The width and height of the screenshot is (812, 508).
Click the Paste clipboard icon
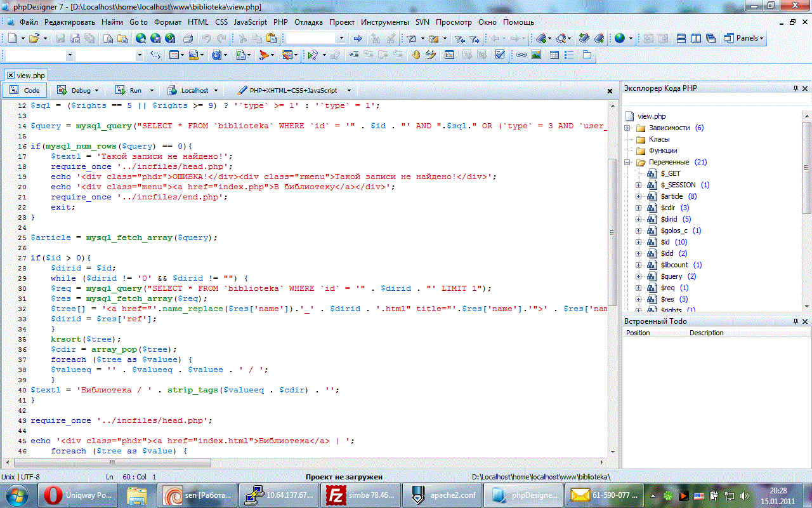click(x=272, y=39)
